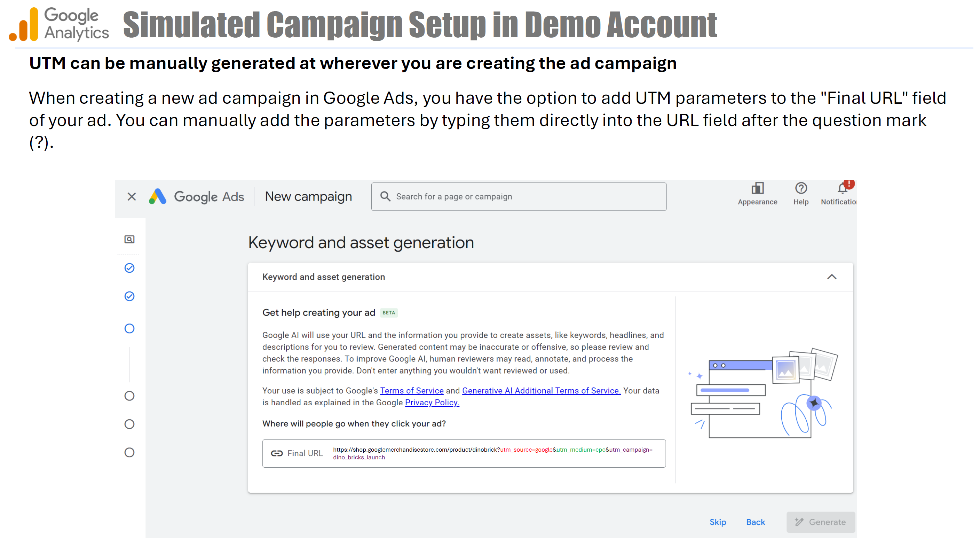Image resolution: width=980 pixels, height=538 pixels.
Task: Close the new campaign setup
Action: click(132, 196)
